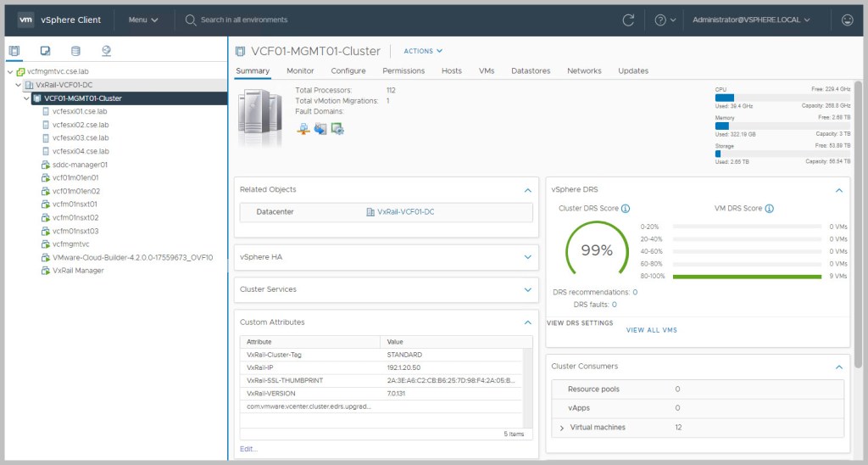Expand the Cluster Services panel
This screenshot has width=868, height=465.
coord(527,289)
